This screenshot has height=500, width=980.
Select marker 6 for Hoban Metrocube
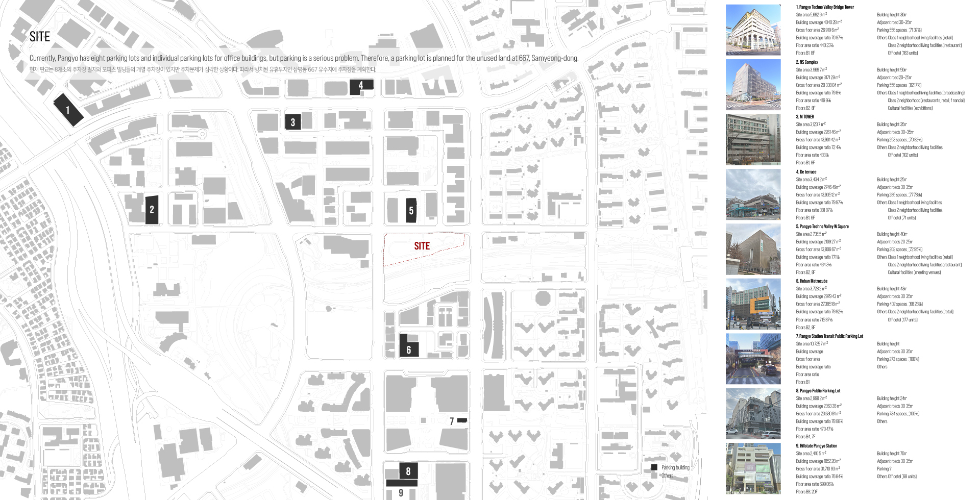pos(408,349)
